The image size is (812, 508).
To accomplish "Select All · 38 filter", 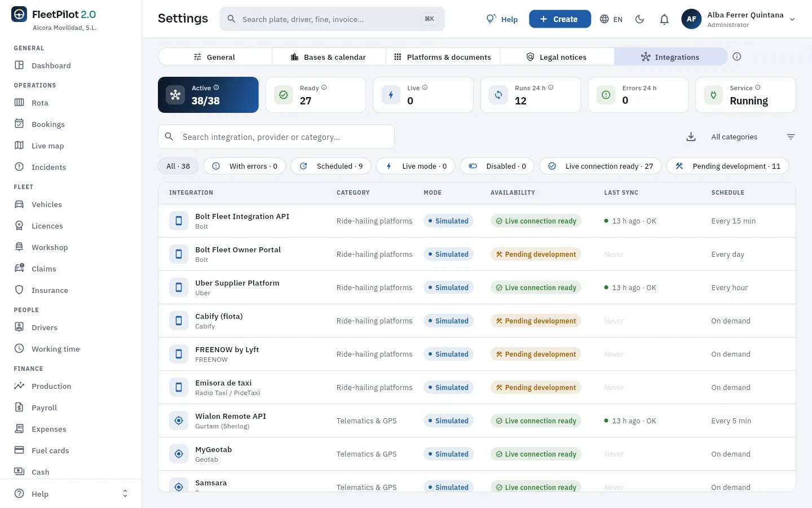I will point(178,166).
